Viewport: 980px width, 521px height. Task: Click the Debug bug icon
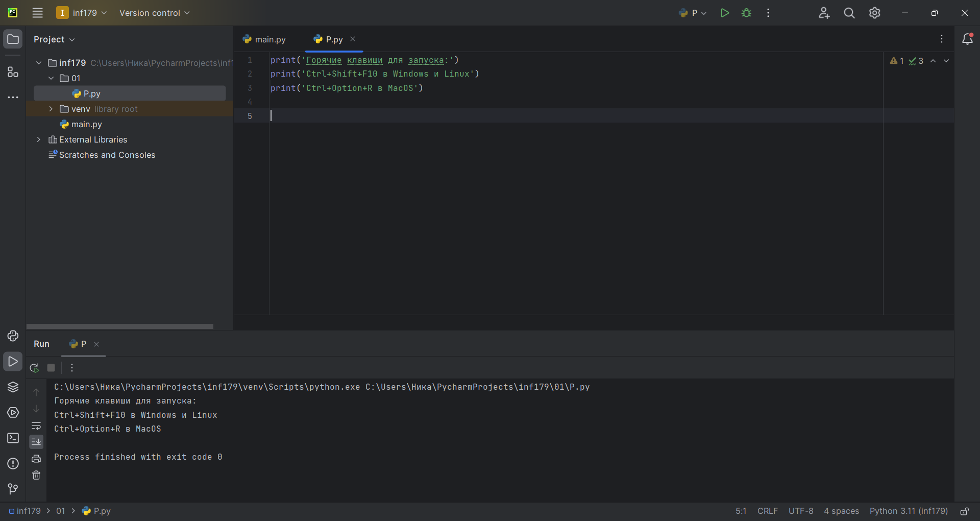click(746, 13)
